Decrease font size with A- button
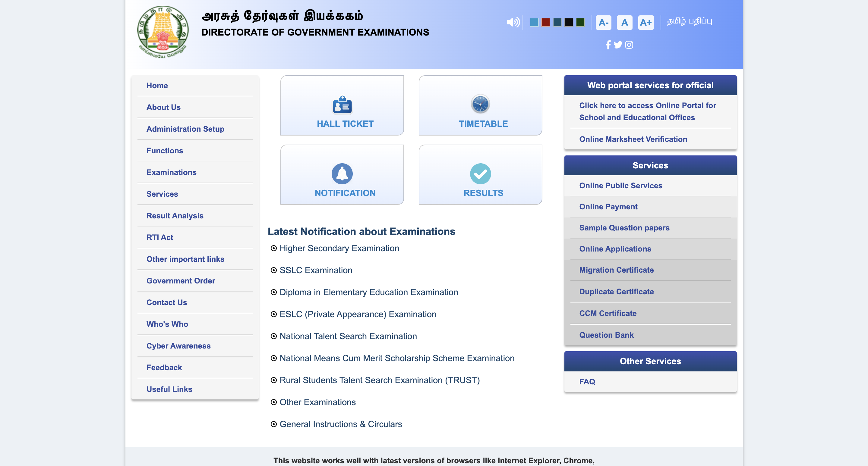This screenshot has width=868, height=466. [603, 23]
